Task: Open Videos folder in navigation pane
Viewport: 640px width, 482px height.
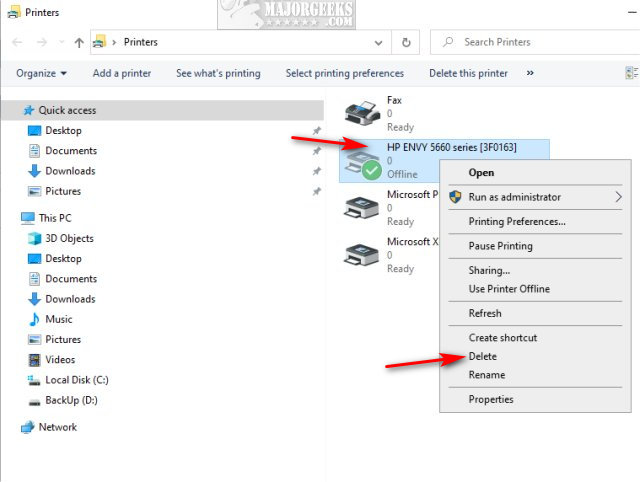Action: pos(60,359)
